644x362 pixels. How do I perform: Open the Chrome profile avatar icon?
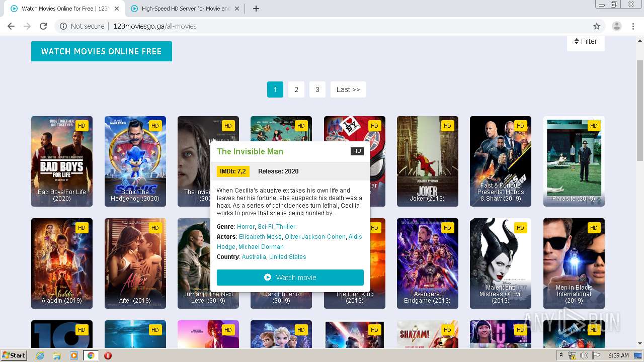click(617, 26)
